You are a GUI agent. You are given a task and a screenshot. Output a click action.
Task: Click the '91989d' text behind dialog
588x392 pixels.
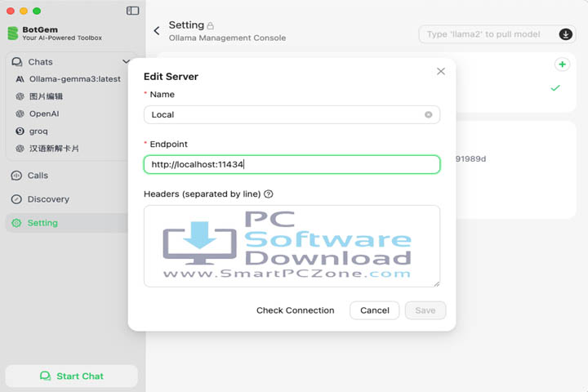[x=470, y=158]
